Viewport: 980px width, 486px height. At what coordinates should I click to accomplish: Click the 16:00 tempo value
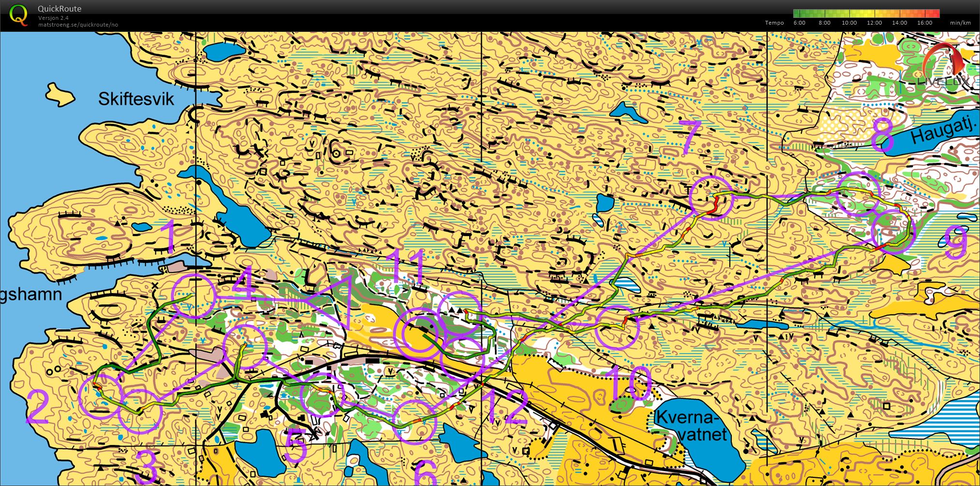(x=924, y=23)
